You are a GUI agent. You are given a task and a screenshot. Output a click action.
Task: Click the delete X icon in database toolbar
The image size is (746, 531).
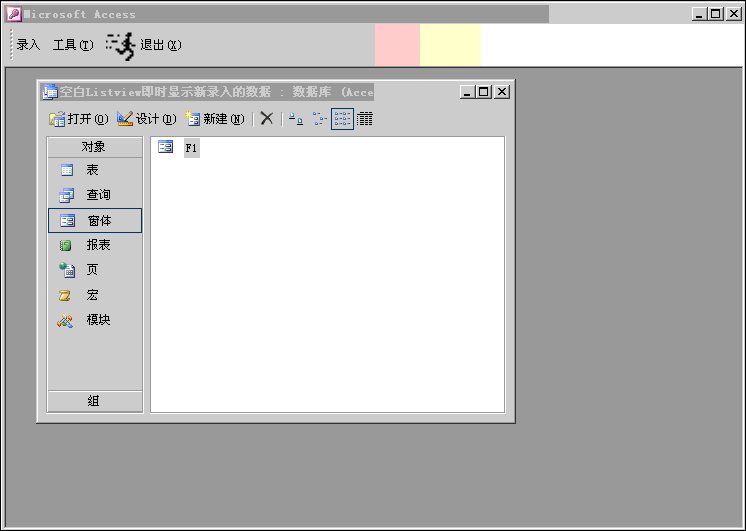point(267,118)
